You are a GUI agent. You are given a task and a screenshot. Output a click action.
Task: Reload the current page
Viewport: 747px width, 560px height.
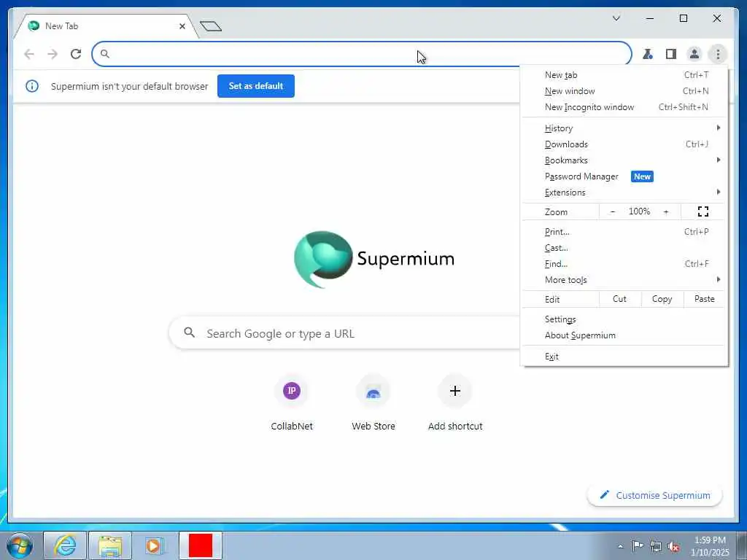pyautogui.click(x=76, y=54)
